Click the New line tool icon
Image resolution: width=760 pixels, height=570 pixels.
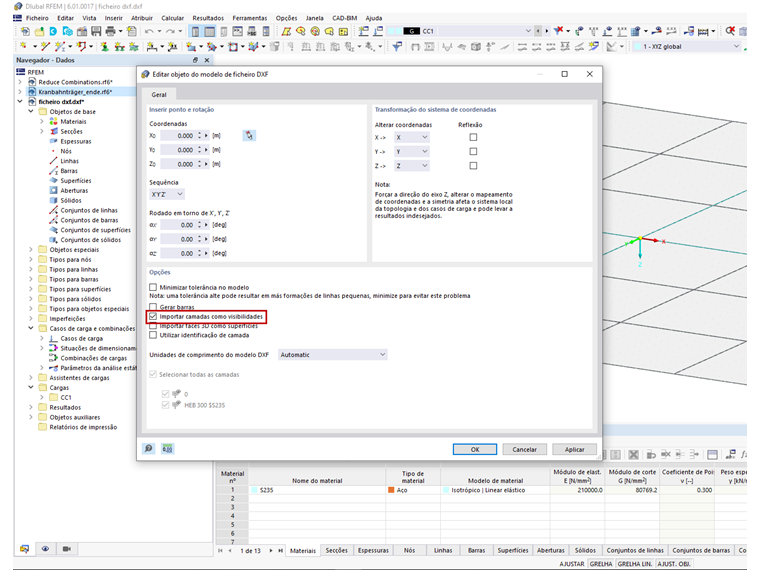[x=46, y=47]
